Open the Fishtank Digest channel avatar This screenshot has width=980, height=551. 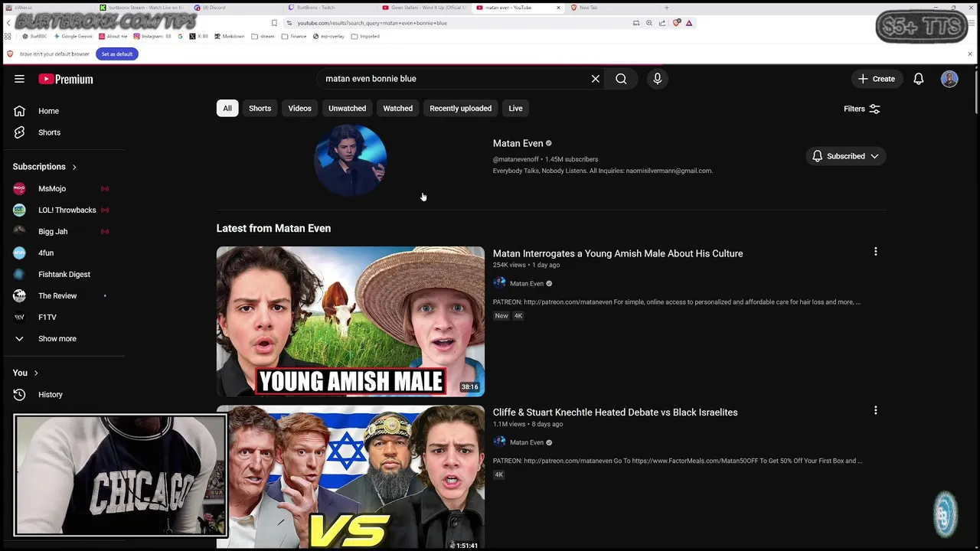(x=19, y=274)
